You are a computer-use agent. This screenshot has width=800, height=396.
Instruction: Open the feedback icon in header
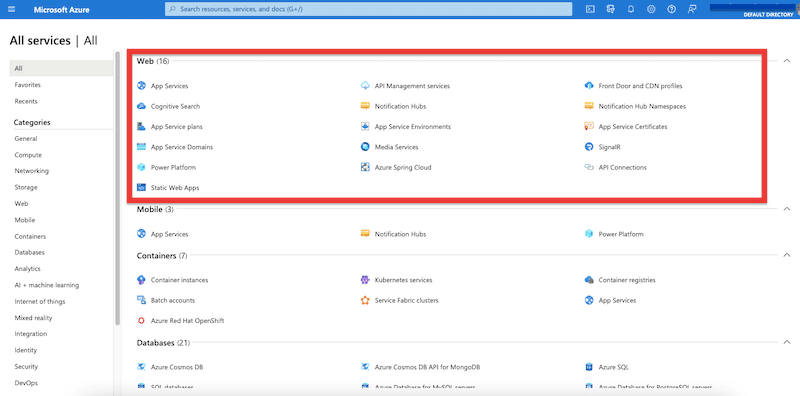coord(692,9)
